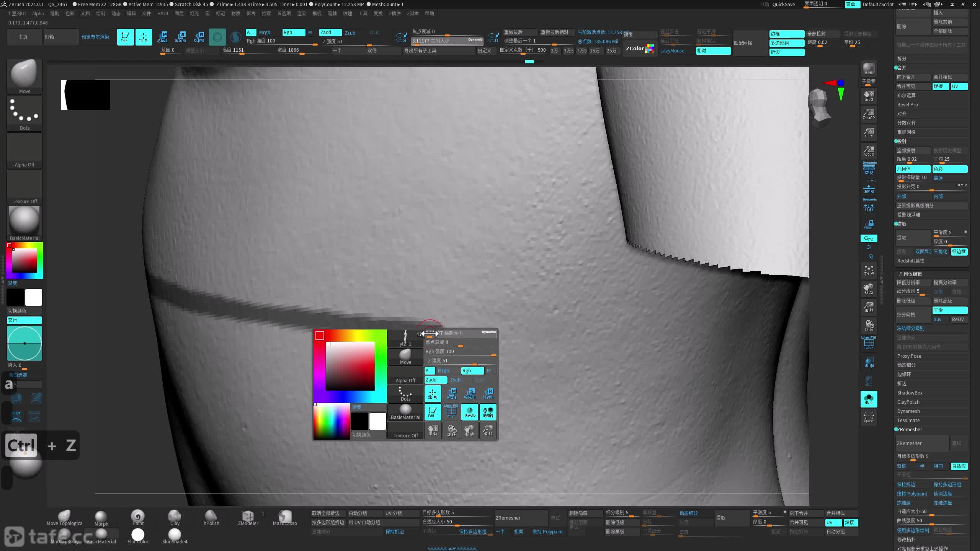The height and width of the screenshot is (551, 980).
Task: Select the MaskLasso brush at bottom
Action: pos(285,517)
